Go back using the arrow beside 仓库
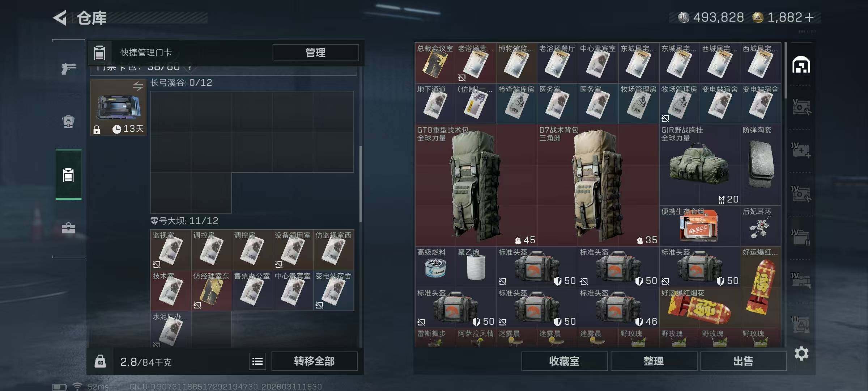 pyautogui.click(x=60, y=17)
